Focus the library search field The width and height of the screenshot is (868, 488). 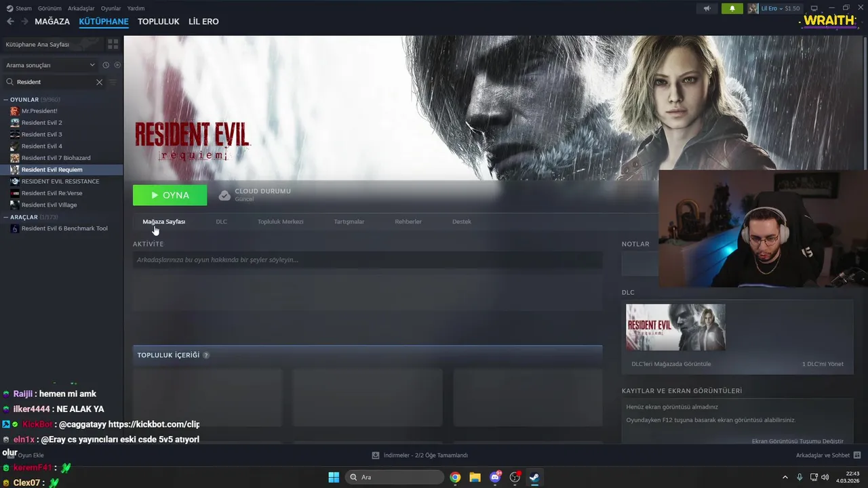[x=54, y=82]
